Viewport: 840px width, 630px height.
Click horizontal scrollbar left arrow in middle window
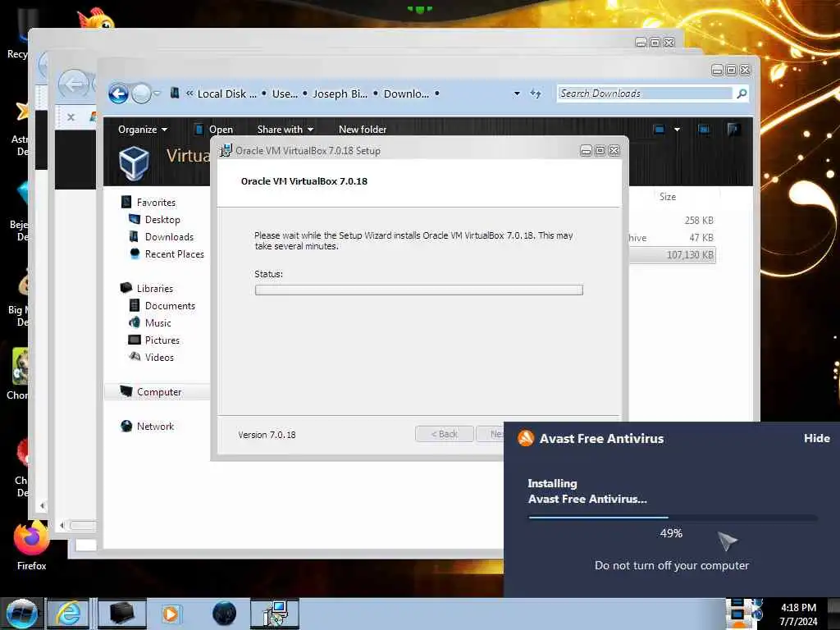[62, 526]
